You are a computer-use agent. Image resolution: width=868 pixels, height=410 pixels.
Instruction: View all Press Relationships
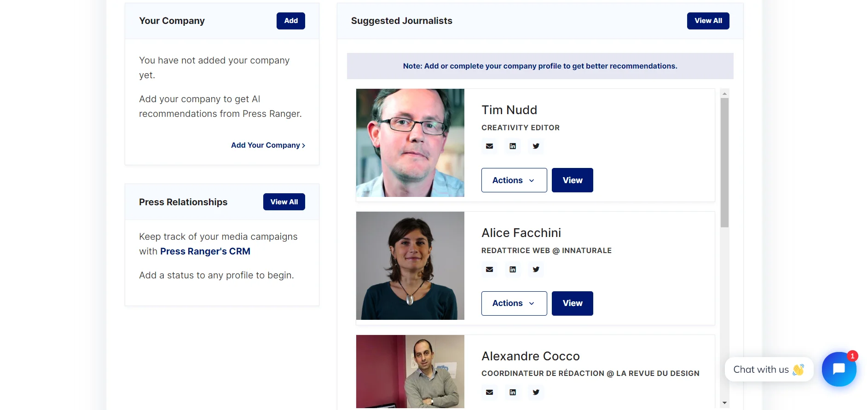click(x=284, y=202)
